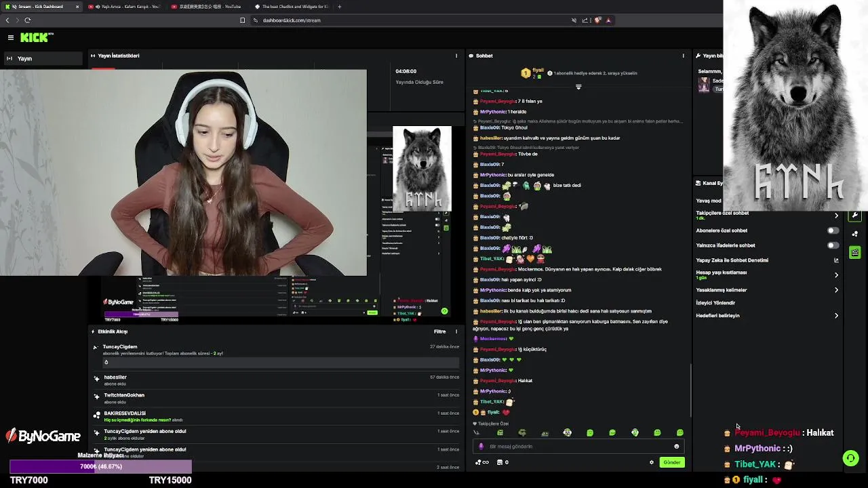Select the three-dots icon in right sidebar

855,234
